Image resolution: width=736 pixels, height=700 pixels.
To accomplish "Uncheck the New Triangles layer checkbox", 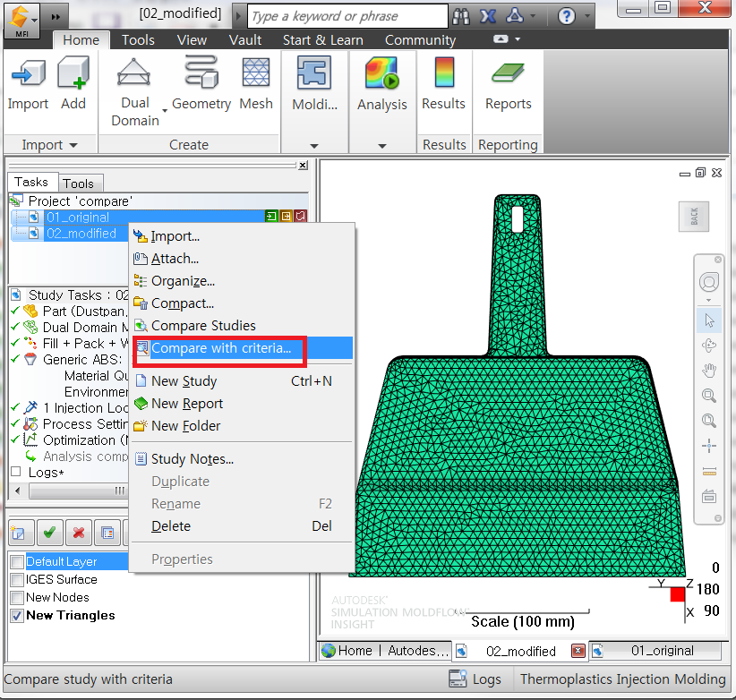I will click(17, 615).
